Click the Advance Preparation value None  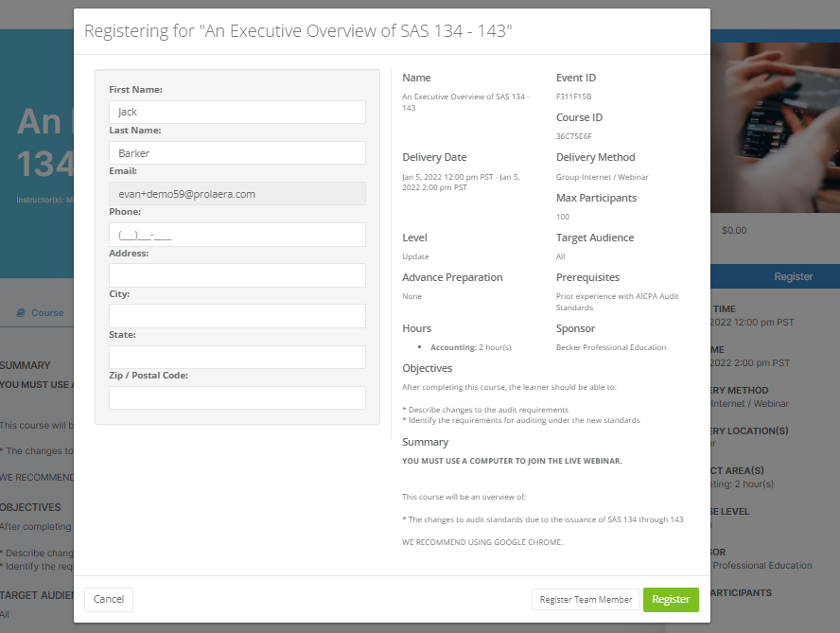(x=412, y=296)
